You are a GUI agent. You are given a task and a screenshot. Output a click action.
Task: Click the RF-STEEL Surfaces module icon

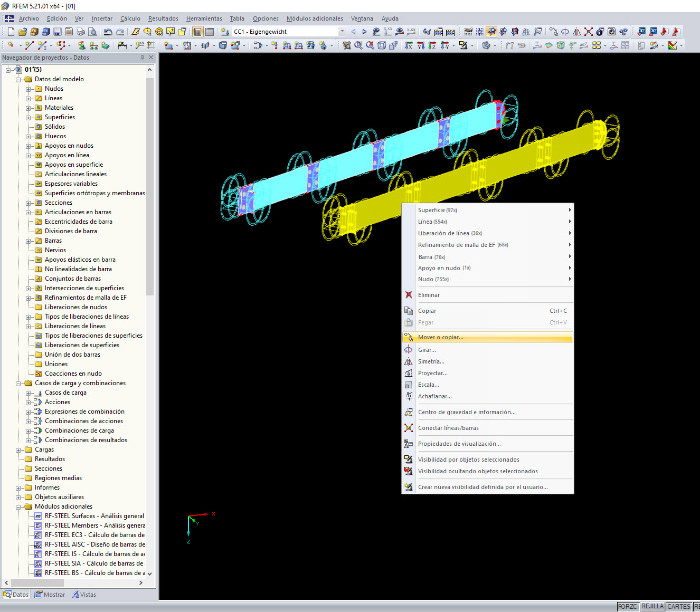[38, 516]
